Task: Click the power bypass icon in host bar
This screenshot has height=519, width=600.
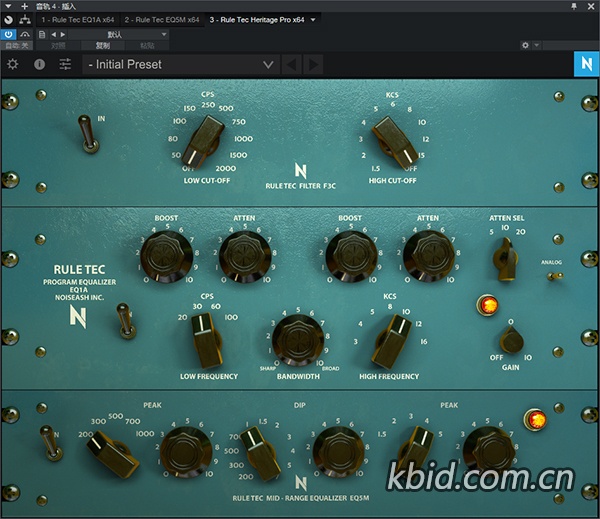Action: click(8, 34)
